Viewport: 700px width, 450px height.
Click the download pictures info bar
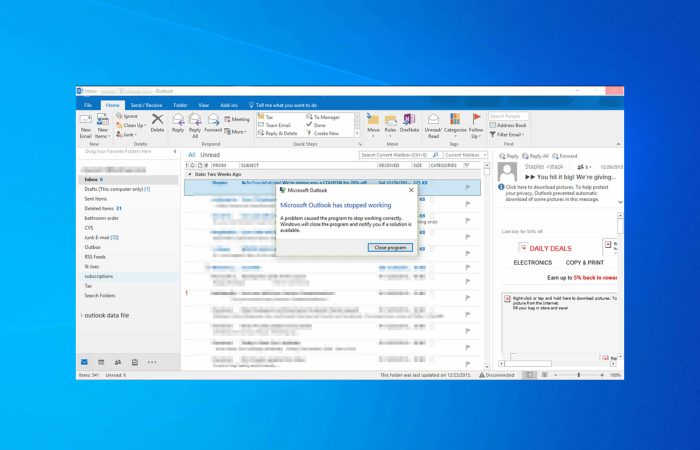coord(557,193)
